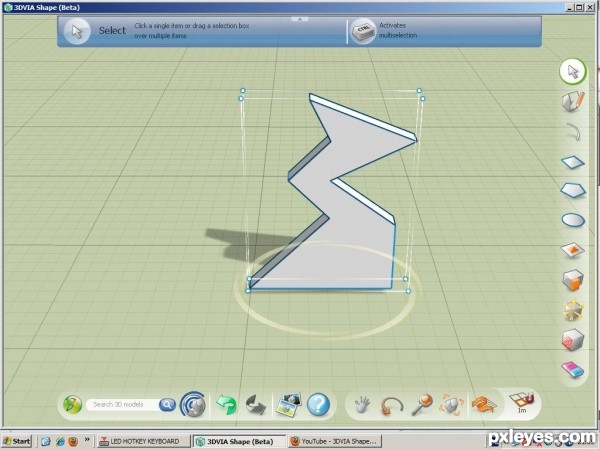The image size is (600, 450).
Task: Click the CTRL key multiselection icon
Action: point(363,31)
